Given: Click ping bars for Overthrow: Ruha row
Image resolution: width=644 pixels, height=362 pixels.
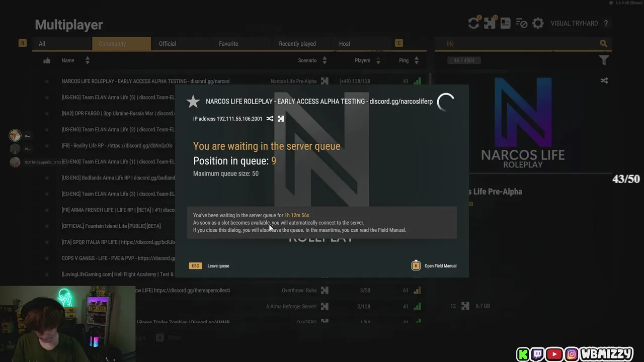Looking at the screenshot, I should point(417,290).
